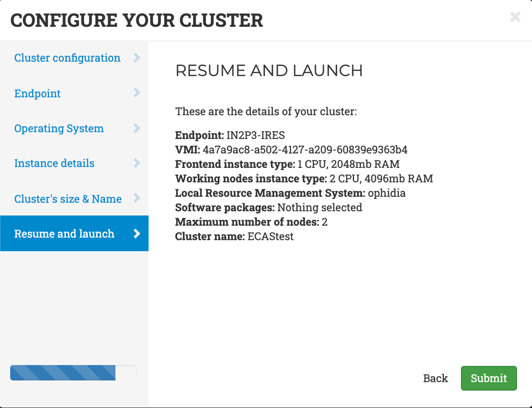Click the chevron next to Endpoint
Image resolution: width=532 pixels, height=408 pixels.
[137, 93]
